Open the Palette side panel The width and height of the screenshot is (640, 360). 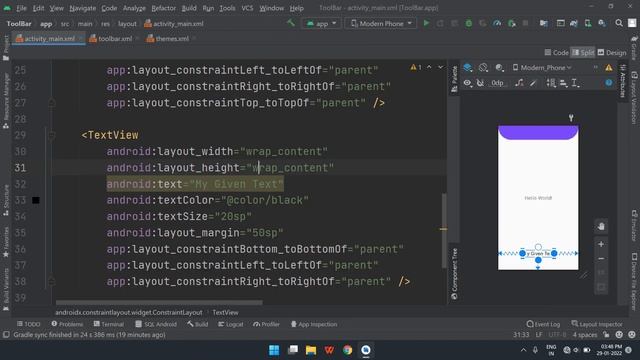(454, 79)
